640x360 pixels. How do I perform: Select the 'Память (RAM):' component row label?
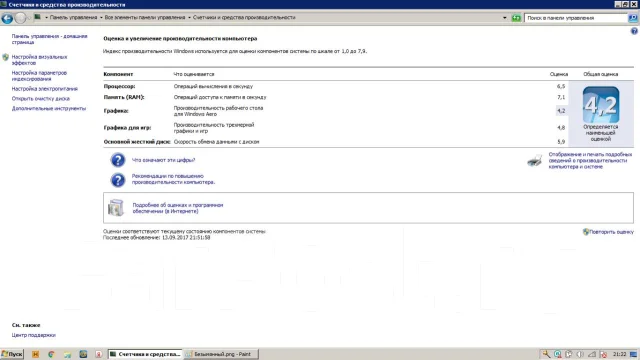pos(124,97)
